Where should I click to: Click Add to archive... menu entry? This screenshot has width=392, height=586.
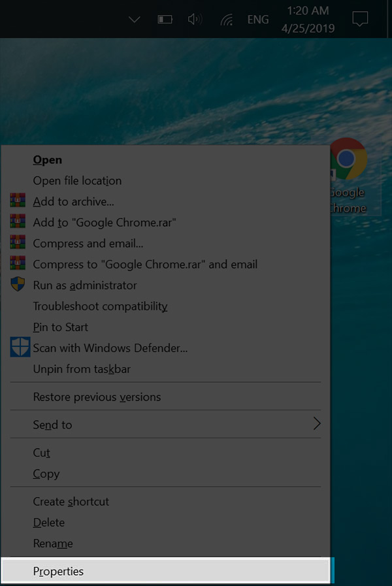click(x=165, y=202)
